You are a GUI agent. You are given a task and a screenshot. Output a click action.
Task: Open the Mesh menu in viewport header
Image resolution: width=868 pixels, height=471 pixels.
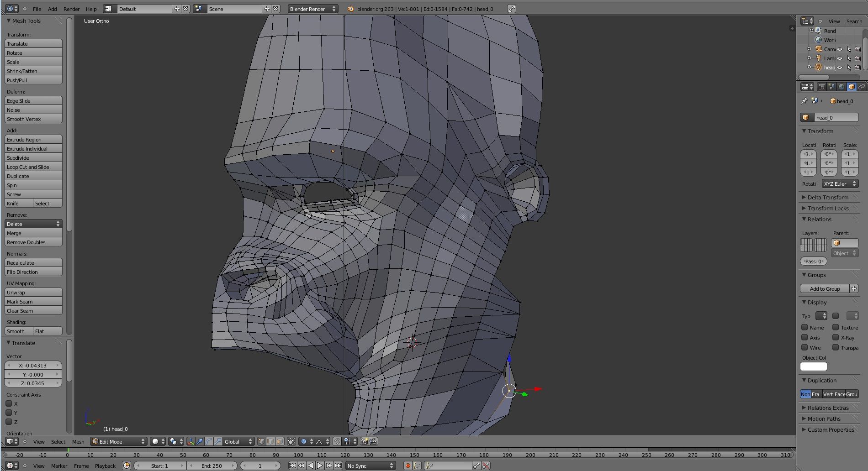(78, 441)
